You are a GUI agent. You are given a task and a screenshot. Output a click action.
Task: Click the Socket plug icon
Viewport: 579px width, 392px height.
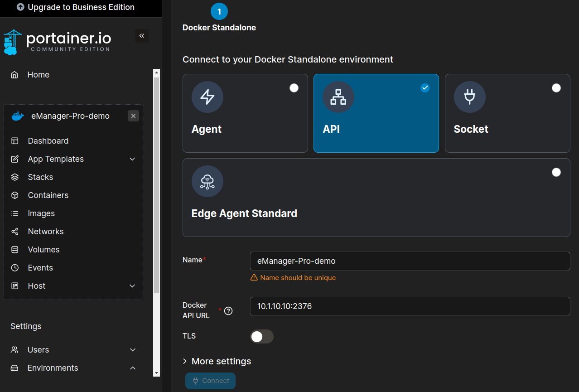pos(469,97)
